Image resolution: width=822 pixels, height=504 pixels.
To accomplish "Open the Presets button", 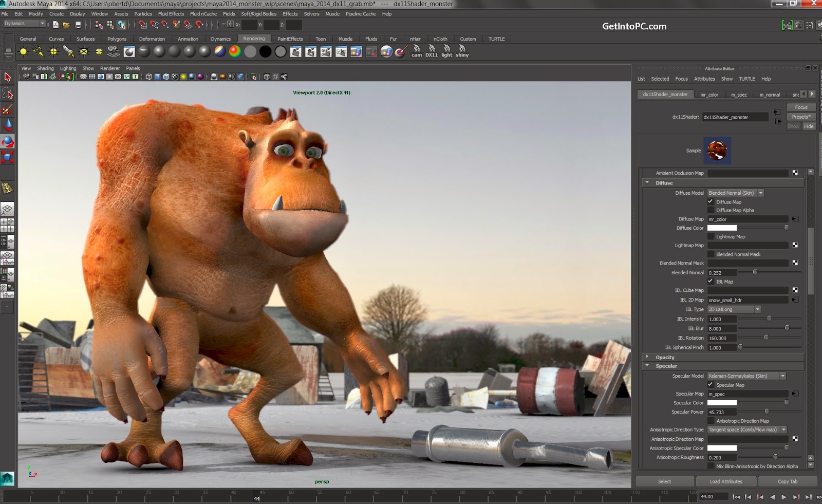I will 801,117.
